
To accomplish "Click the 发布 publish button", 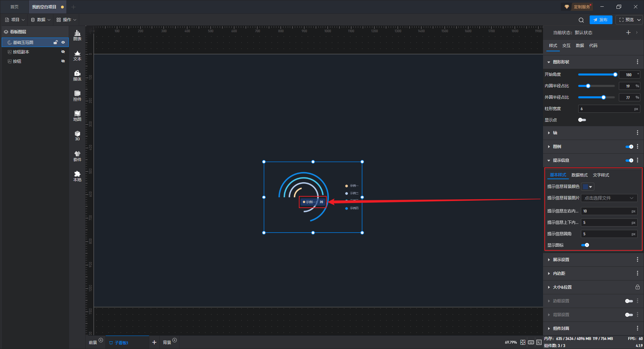I will click(601, 20).
